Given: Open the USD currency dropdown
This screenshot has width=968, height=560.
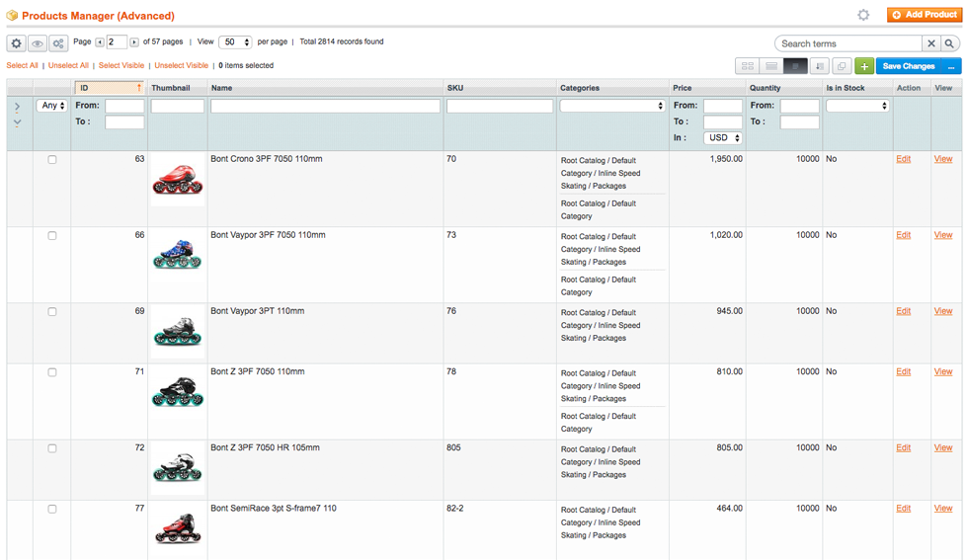Looking at the screenshot, I should point(722,137).
